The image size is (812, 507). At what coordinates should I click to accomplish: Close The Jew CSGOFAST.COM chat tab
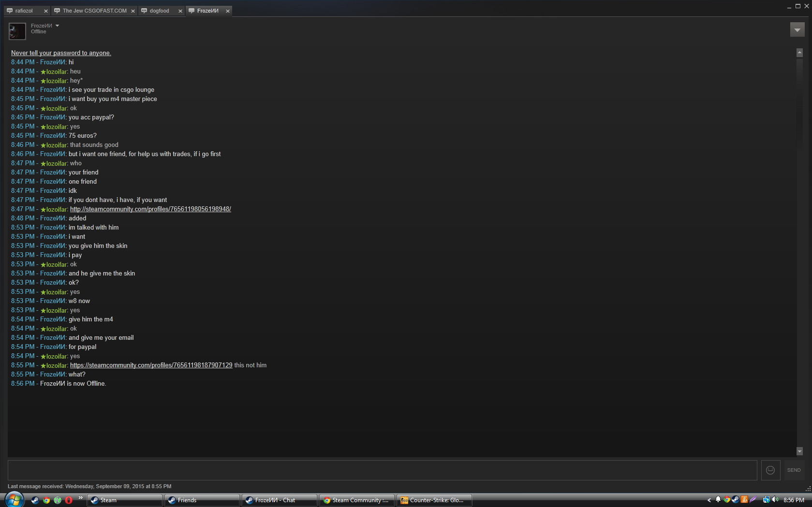[x=133, y=11]
